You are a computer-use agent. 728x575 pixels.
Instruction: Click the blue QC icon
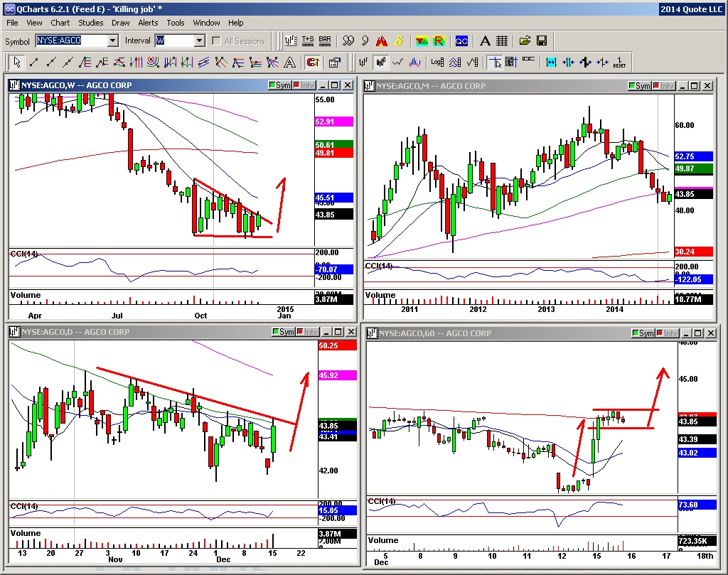pyautogui.click(x=461, y=41)
